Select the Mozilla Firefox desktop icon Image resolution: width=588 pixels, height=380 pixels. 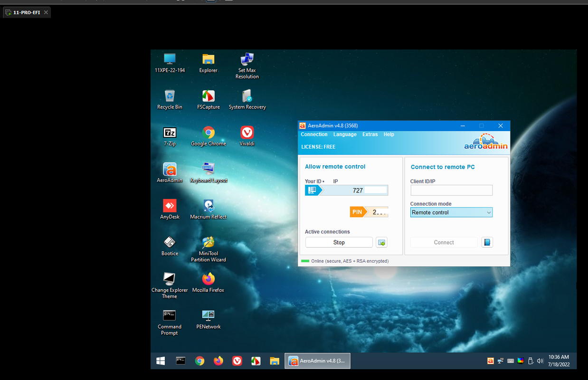click(x=208, y=283)
